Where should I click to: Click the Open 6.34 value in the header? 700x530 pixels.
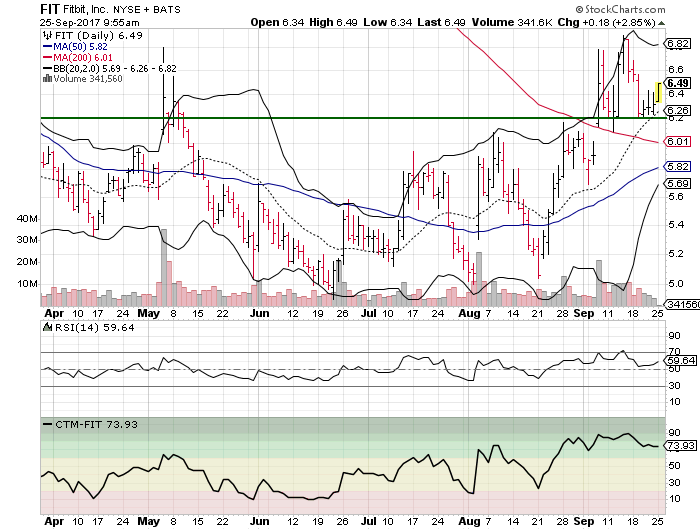(277, 22)
